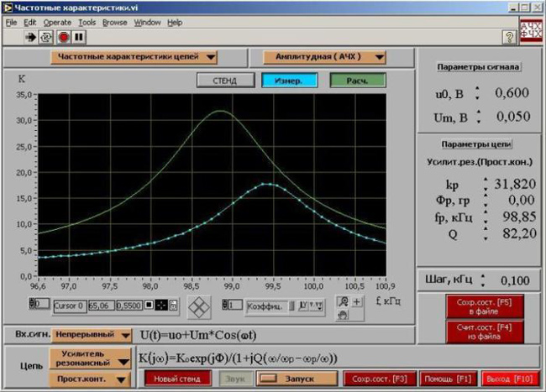The image size is (546, 392).
Task: Click the Шаг, кГц stepper arrows
Action: point(483,280)
